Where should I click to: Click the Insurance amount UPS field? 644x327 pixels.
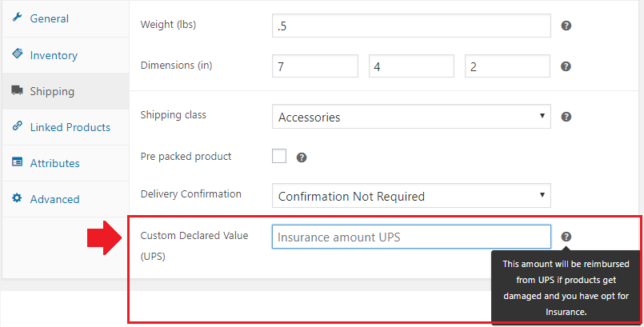click(411, 237)
